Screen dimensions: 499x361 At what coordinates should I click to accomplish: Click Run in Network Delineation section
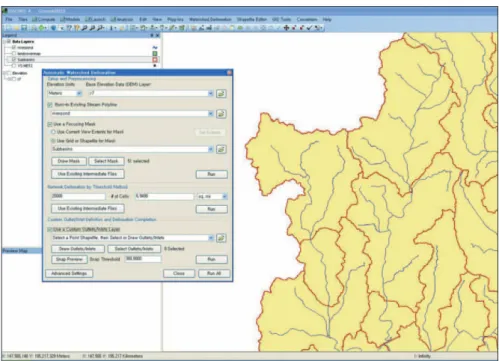click(x=212, y=209)
